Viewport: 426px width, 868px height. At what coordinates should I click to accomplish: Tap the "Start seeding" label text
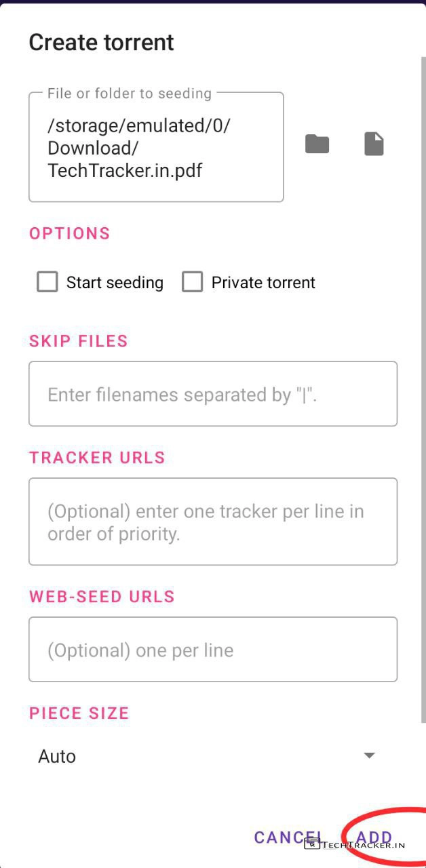coord(115,283)
